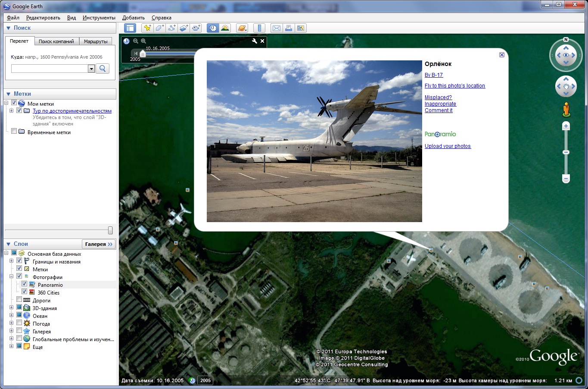Toggle the sidebar panel icon in toolbar

click(130, 28)
